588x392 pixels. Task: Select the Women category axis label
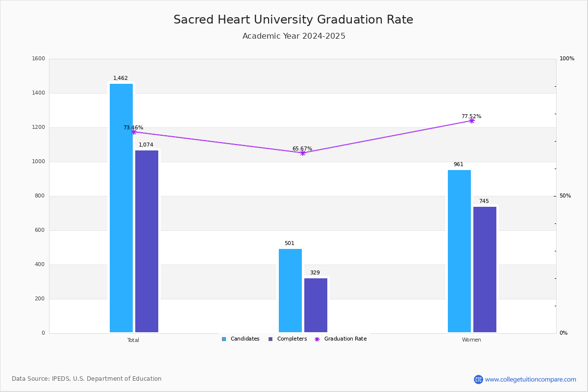click(x=471, y=340)
